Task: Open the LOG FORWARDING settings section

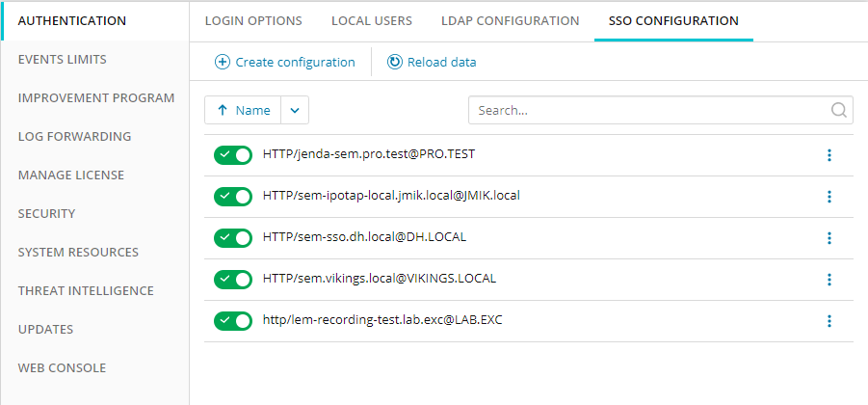Action: coord(75,136)
